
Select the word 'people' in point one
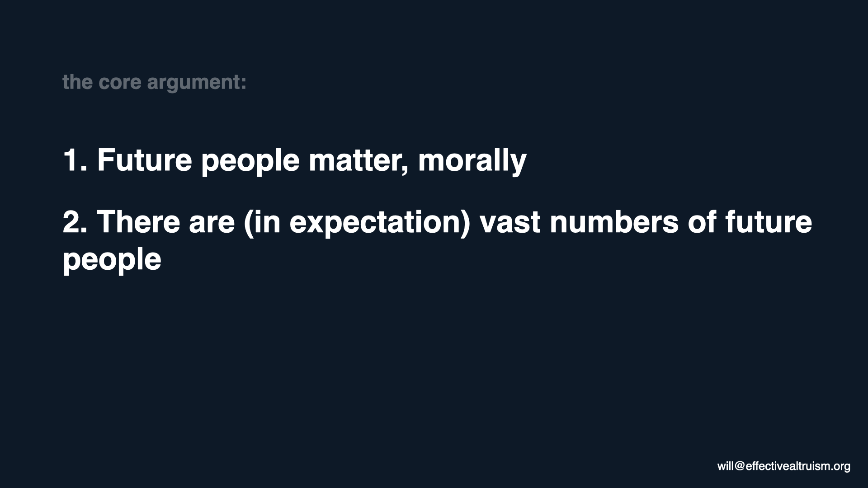point(250,162)
